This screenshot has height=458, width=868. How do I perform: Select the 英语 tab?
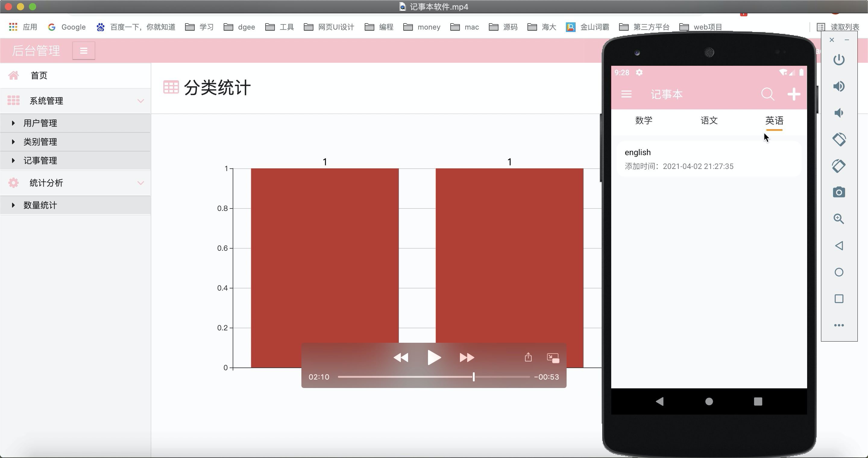pos(774,121)
